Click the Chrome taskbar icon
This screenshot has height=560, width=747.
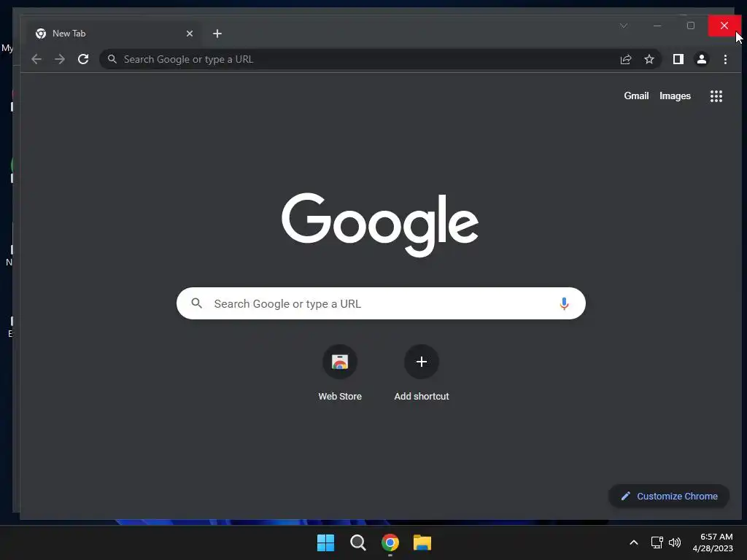(x=390, y=542)
